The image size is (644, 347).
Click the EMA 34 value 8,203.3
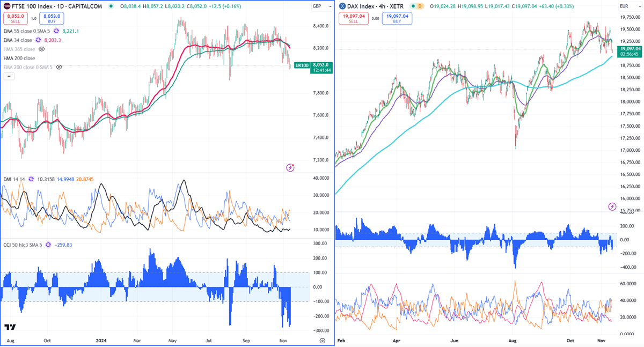[x=53, y=40]
